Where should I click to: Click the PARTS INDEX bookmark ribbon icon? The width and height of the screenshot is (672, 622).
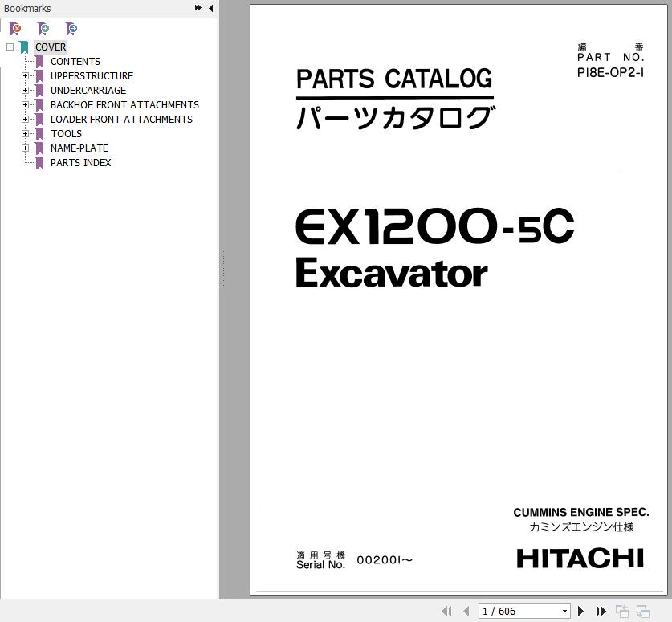click(x=39, y=163)
